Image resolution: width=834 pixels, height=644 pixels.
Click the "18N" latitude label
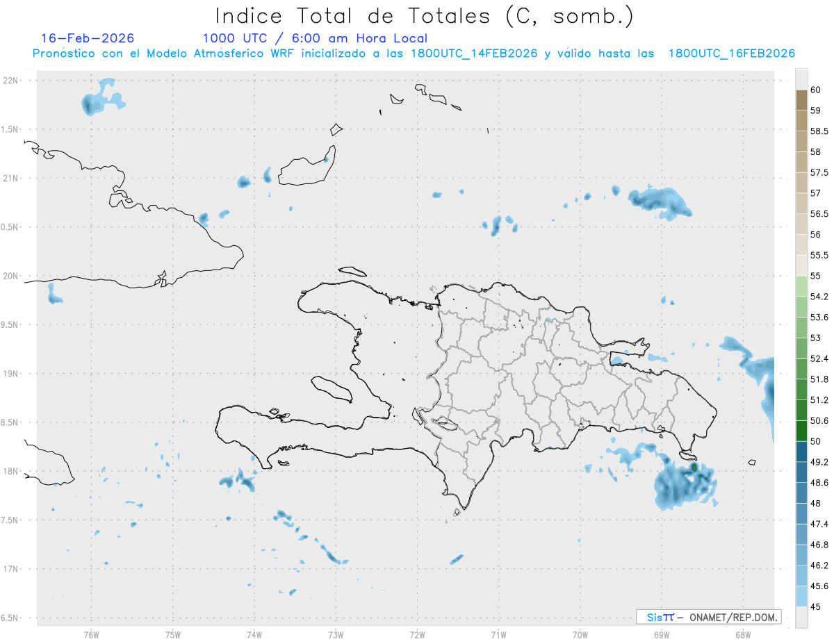pyautogui.click(x=11, y=472)
